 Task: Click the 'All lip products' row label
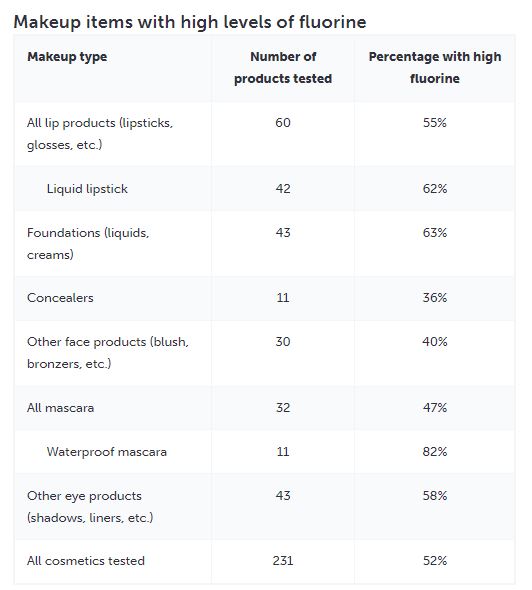[100, 134]
